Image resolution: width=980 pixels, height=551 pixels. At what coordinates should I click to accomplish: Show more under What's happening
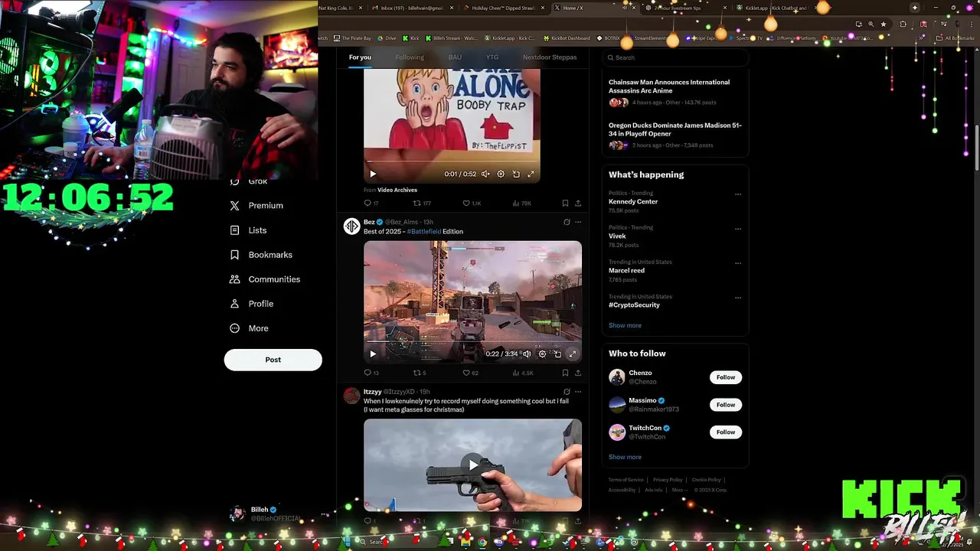pyautogui.click(x=625, y=325)
